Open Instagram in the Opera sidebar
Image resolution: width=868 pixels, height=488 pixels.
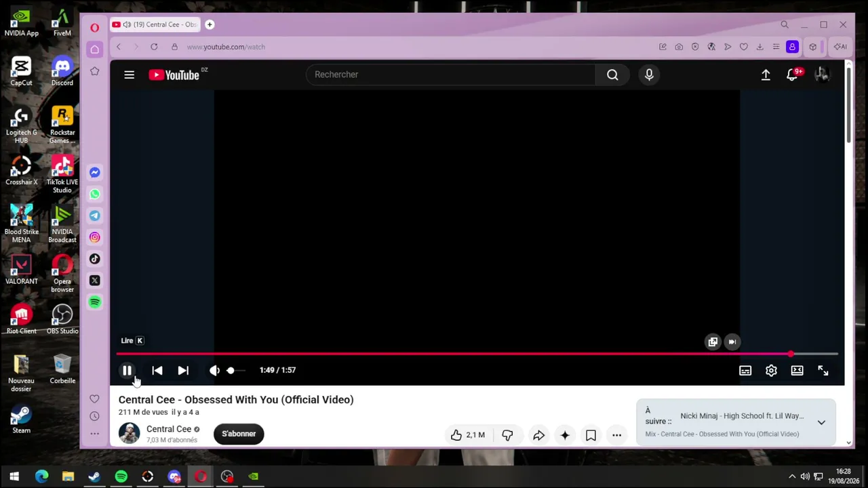[x=94, y=237]
